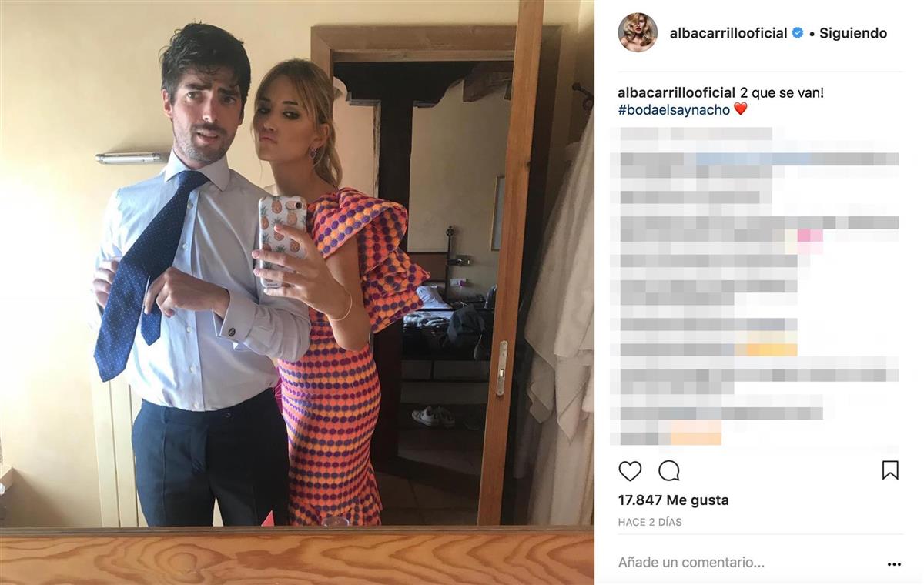The image size is (924, 585).
Task: Open more options three-dots menu
Action: [x=894, y=564]
